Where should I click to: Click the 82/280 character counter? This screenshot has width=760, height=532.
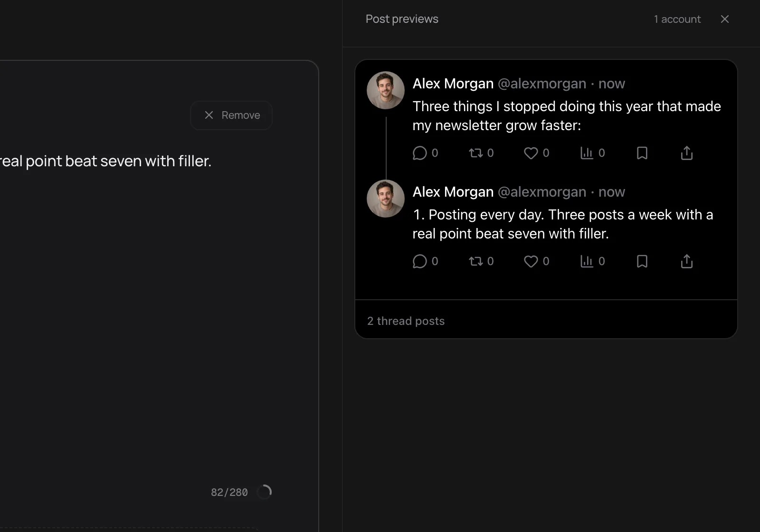point(229,492)
